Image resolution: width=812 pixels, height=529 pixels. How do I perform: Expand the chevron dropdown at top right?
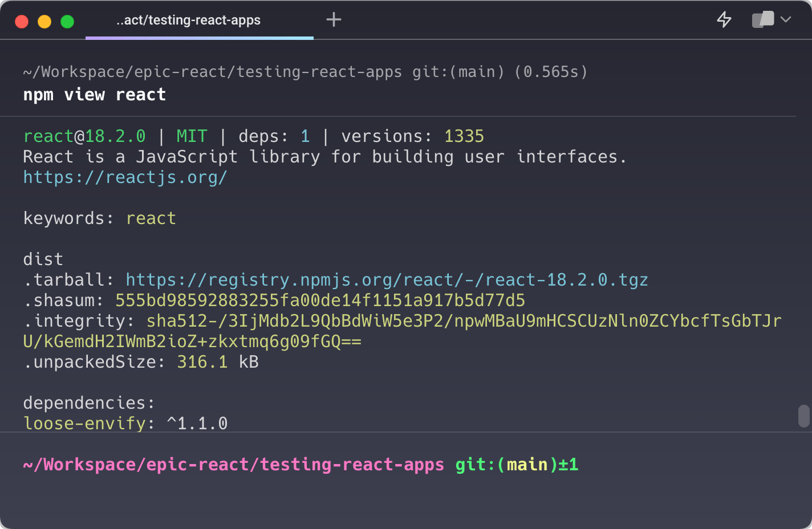point(786,19)
